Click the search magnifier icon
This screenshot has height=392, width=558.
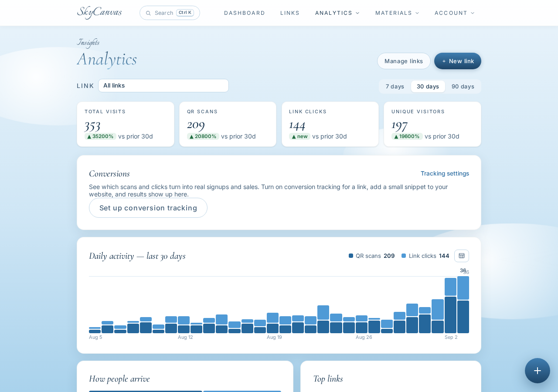point(148,13)
